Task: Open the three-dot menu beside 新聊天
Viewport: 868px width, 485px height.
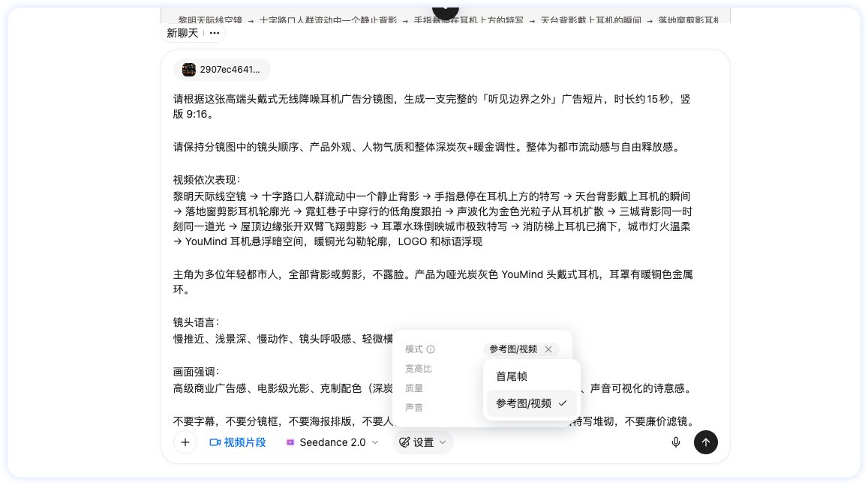Action: coord(215,33)
